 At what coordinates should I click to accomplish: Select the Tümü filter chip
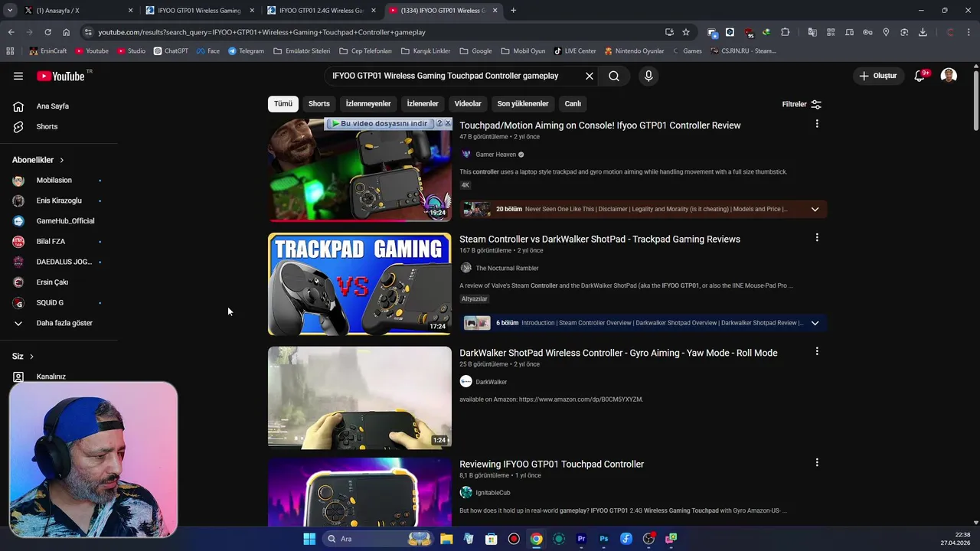click(x=283, y=103)
